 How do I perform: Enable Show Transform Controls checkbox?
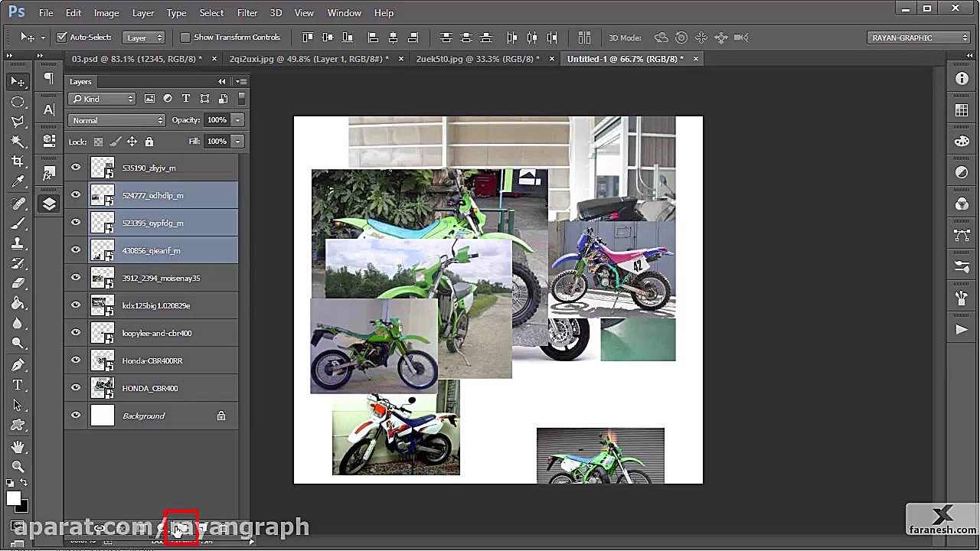tap(185, 37)
